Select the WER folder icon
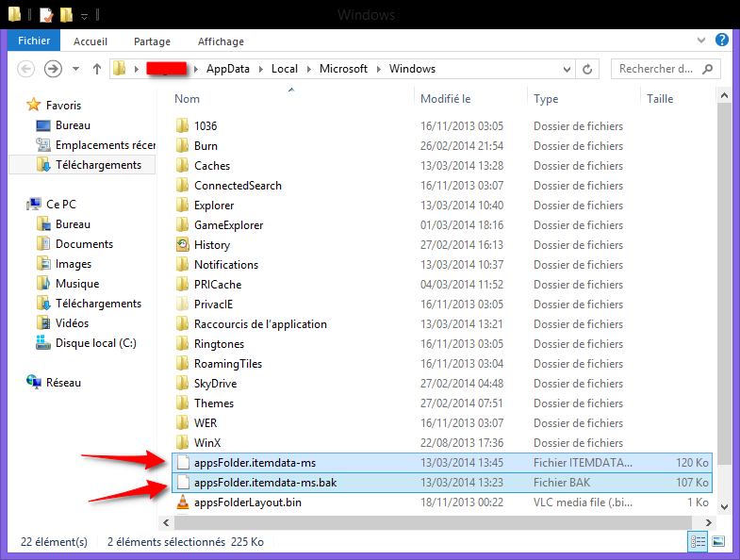 click(182, 423)
